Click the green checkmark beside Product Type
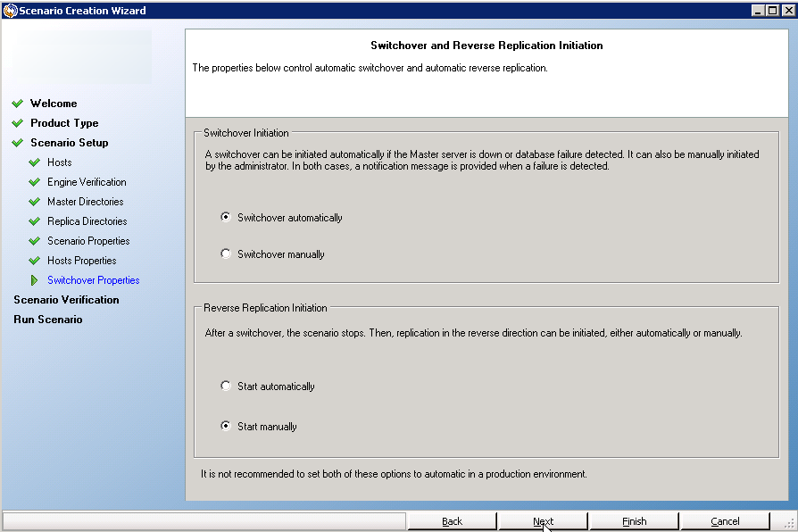Screen dimensions: 798x532 [x=17, y=123]
